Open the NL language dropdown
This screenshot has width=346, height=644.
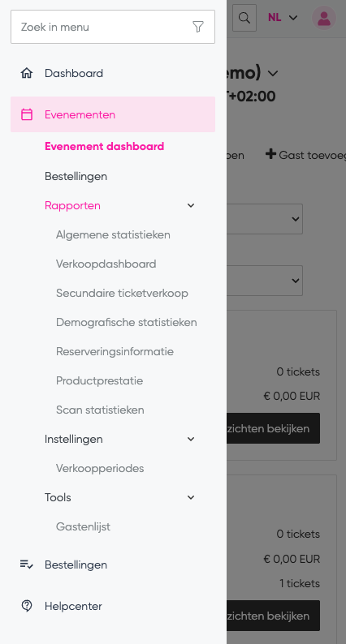point(283,18)
